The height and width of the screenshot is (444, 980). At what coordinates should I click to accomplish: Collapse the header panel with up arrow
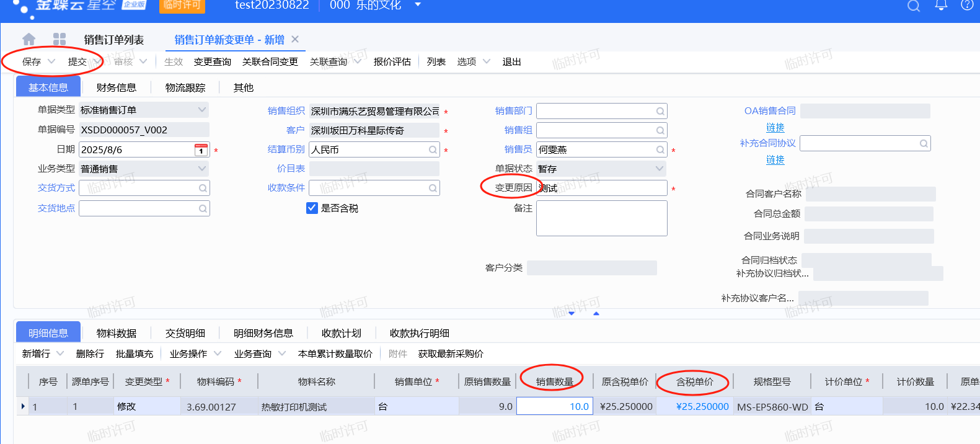596,314
